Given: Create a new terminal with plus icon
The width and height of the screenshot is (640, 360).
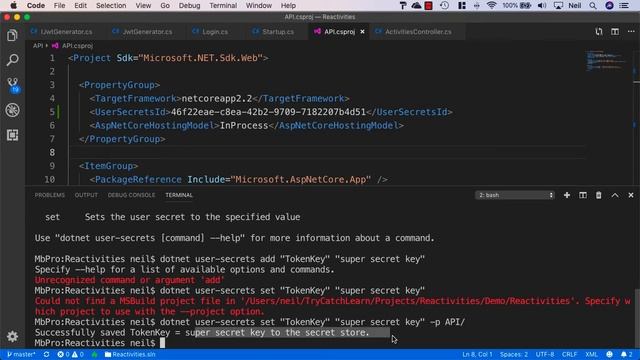Looking at the screenshot, I should click(567, 195).
